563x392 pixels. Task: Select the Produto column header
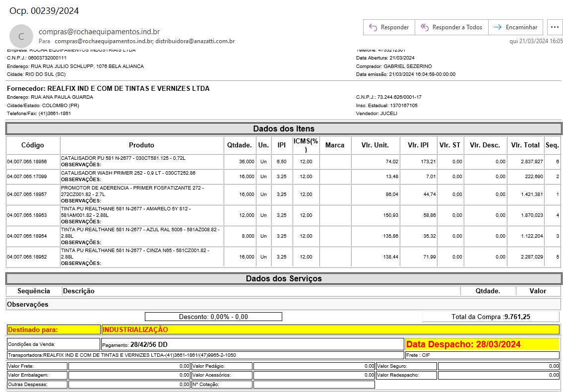point(141,145)
